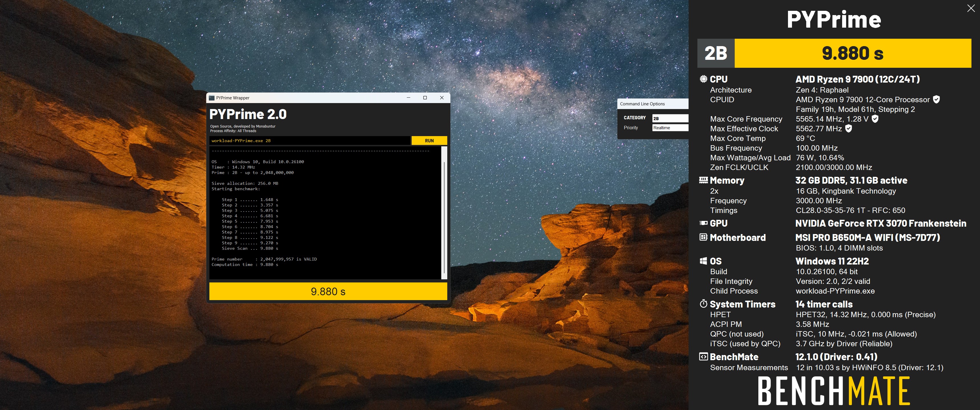Viewport: 980px width, 410px height.
Task: Click the System Timers stopwatch icon
Action: click(703, 304)
